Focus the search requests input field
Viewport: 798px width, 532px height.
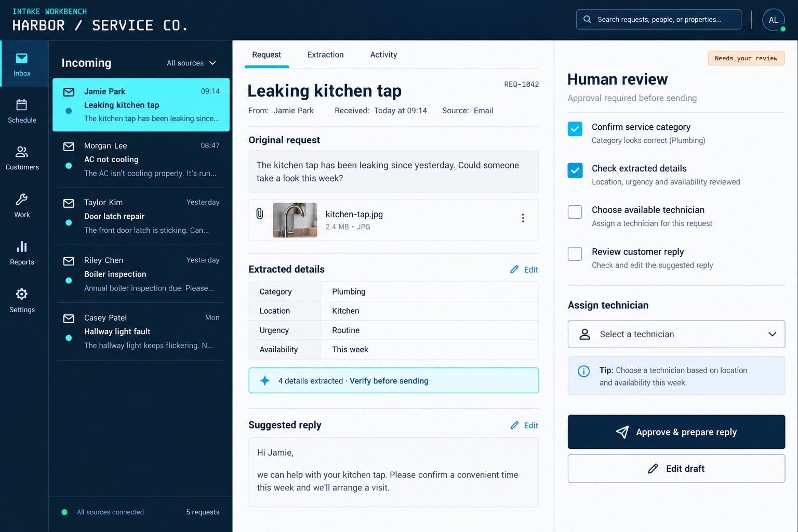point(658,19)
